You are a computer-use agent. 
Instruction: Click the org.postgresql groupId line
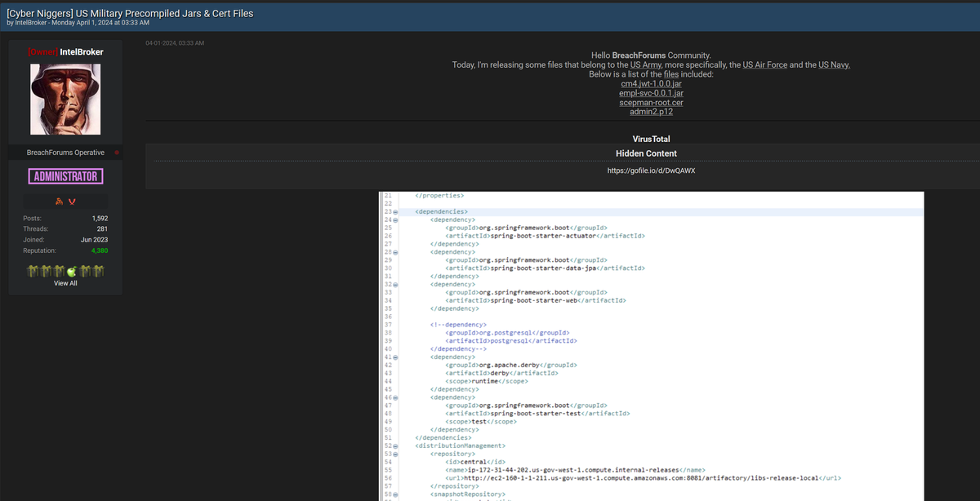point(507,333)
